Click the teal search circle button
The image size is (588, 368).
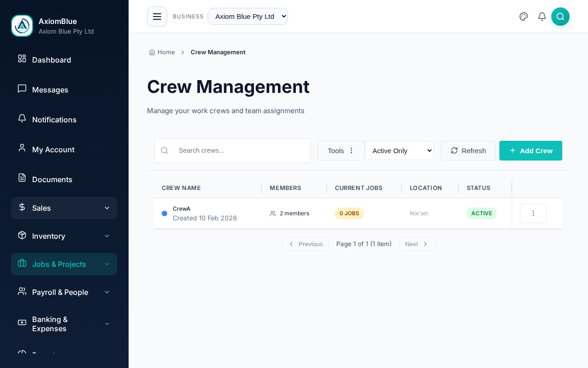pyautogui.click(x=560, y=17)
